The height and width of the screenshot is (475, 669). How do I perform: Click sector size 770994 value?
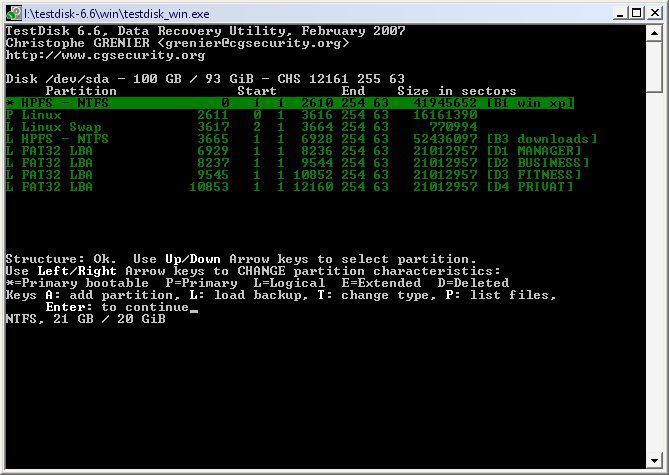click(x=453, y=127)
